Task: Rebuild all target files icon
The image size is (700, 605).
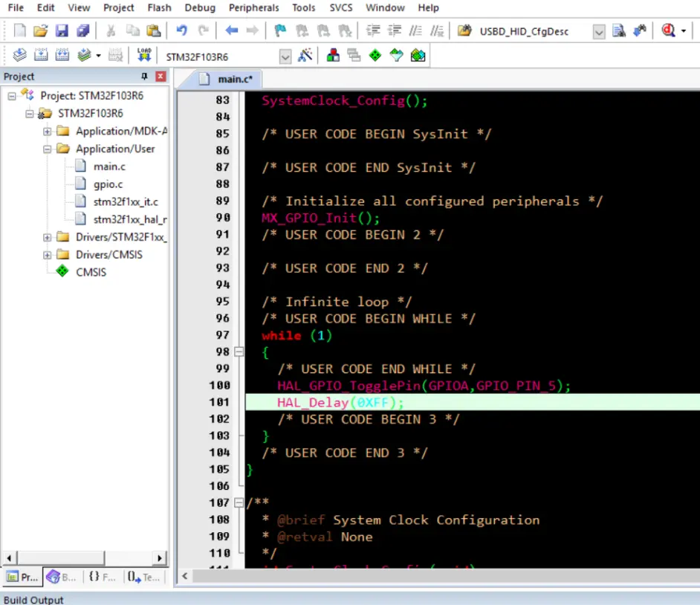Action: pos(62,55)
